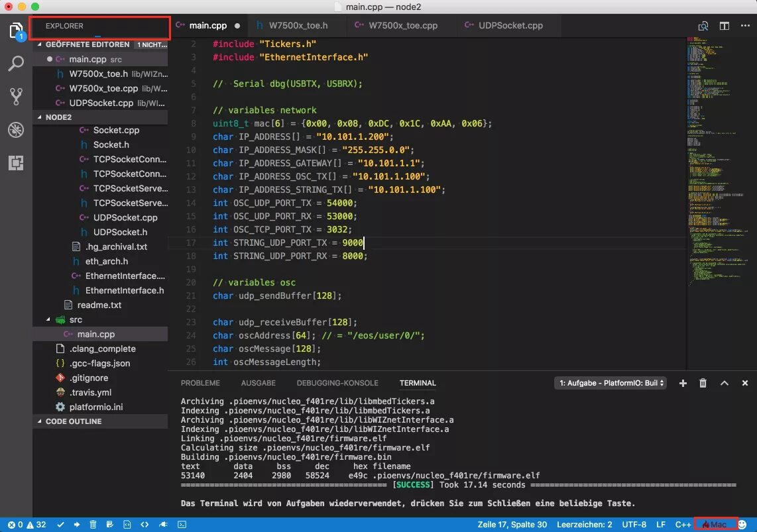Click the smiley feedback icon in the status bar
The height and width of the screenshot is (532, 757).
pyautogui.click(x=742, y=524)
